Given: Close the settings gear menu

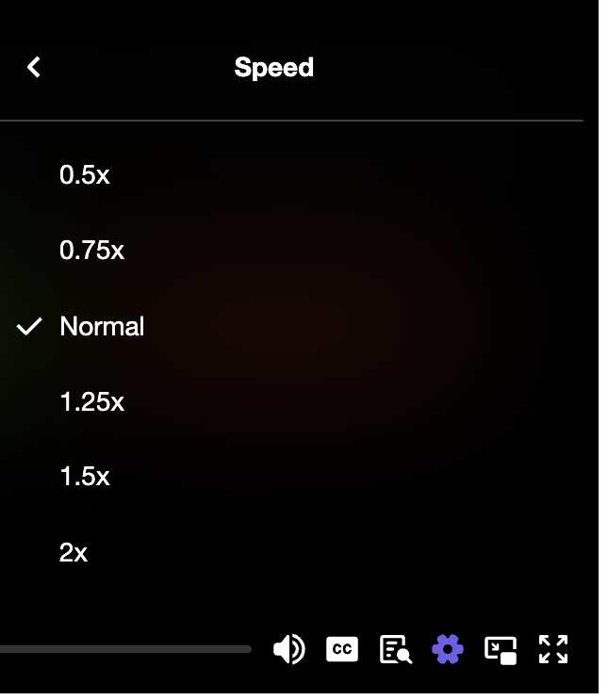Looking at the screenshot, I should 448,649.
